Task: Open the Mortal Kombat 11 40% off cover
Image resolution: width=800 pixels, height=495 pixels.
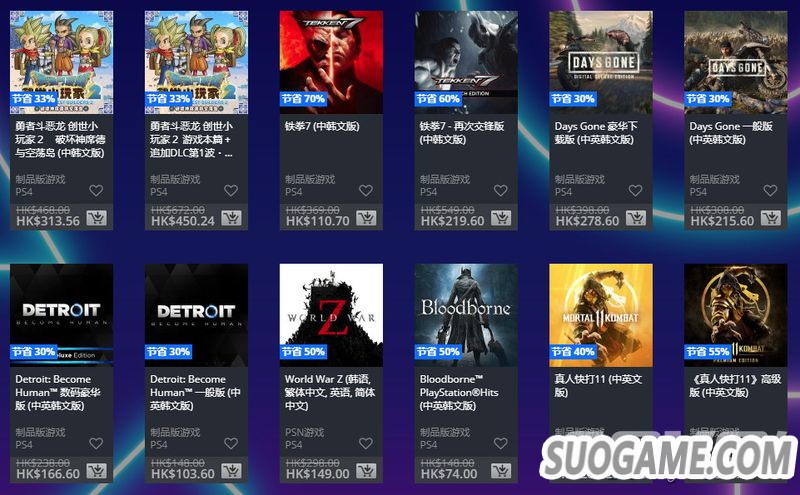Action: [x=601, y=315]
